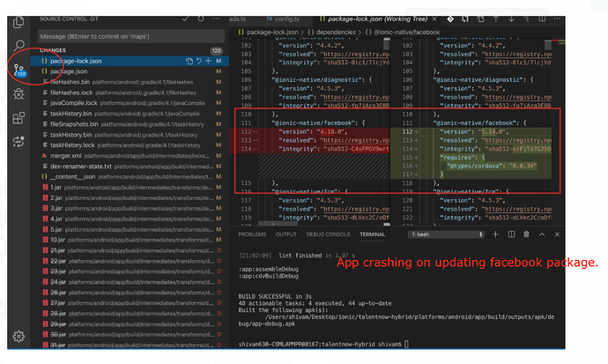Click the horizontal scrollbar under left diff pane
The height and width of the screenshot is (364, 608).
[278, 224]
